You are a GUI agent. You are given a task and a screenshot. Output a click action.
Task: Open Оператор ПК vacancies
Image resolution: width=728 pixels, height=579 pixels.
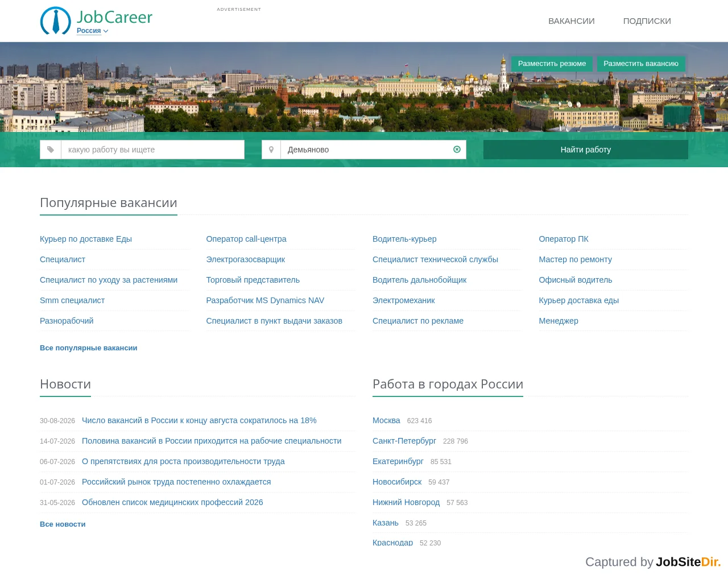click(564, 239)
